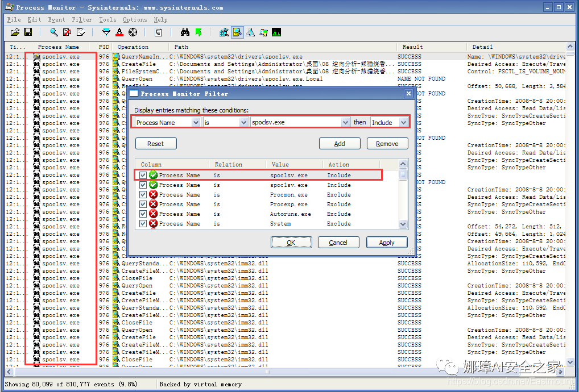Open Highlight via the red-underlined A icon
The width and height of the screenshot is (579, 392).
point(119,32)
